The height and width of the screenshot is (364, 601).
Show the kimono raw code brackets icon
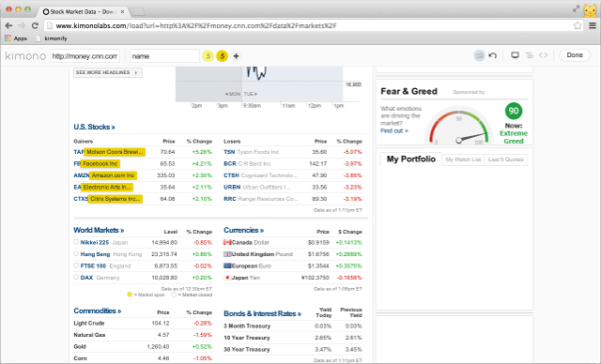coord(543,55)
